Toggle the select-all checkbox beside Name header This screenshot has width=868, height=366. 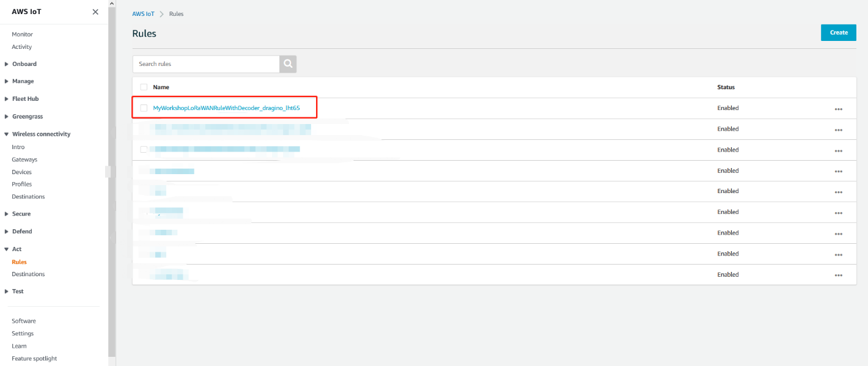tap(144, 87)
